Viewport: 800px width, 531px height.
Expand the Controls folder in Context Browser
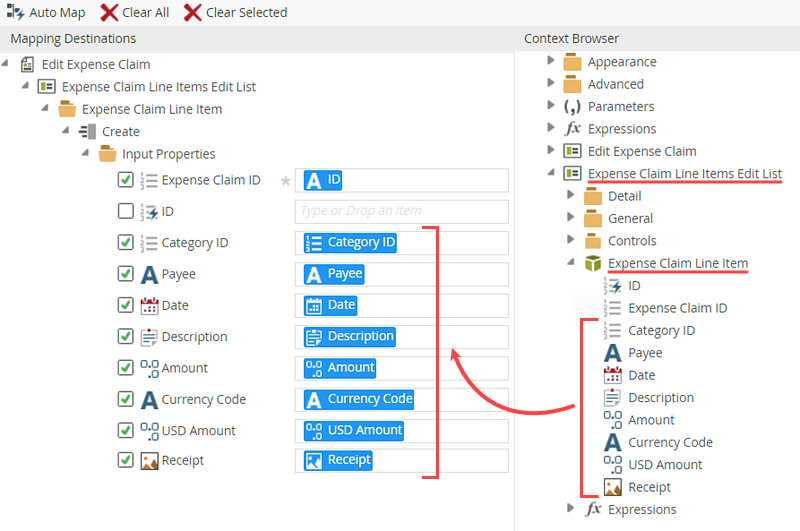coord(571,240)
